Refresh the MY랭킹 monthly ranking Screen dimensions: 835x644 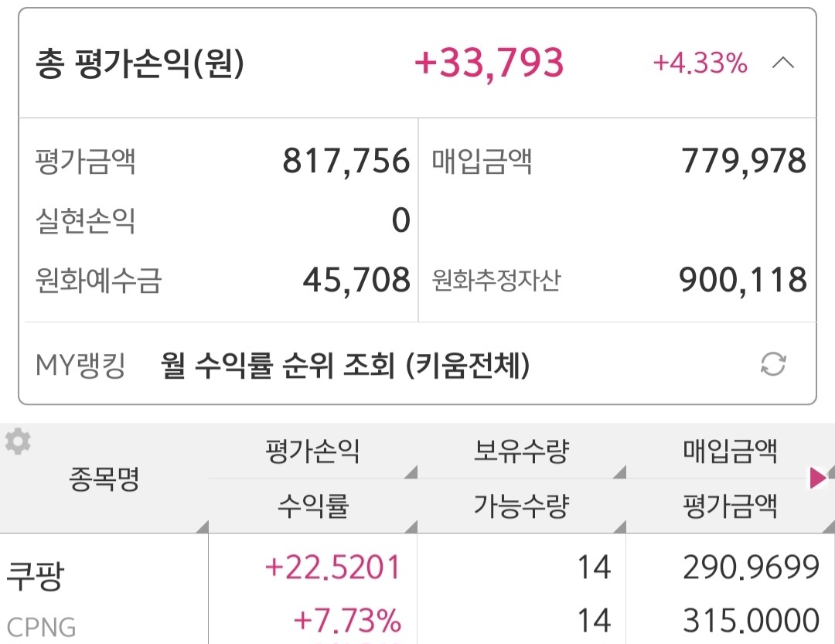pyautogui.click(x=773, y=364)
